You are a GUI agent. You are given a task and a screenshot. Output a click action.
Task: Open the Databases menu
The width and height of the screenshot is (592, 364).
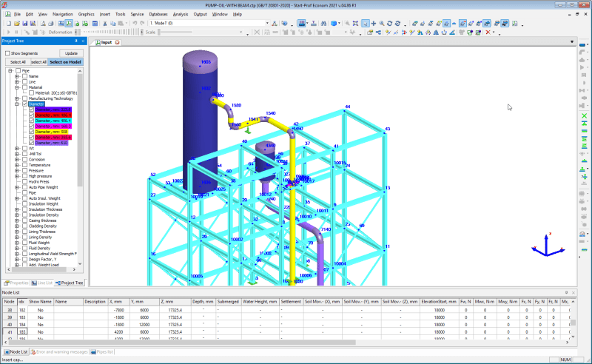[158, 14]
